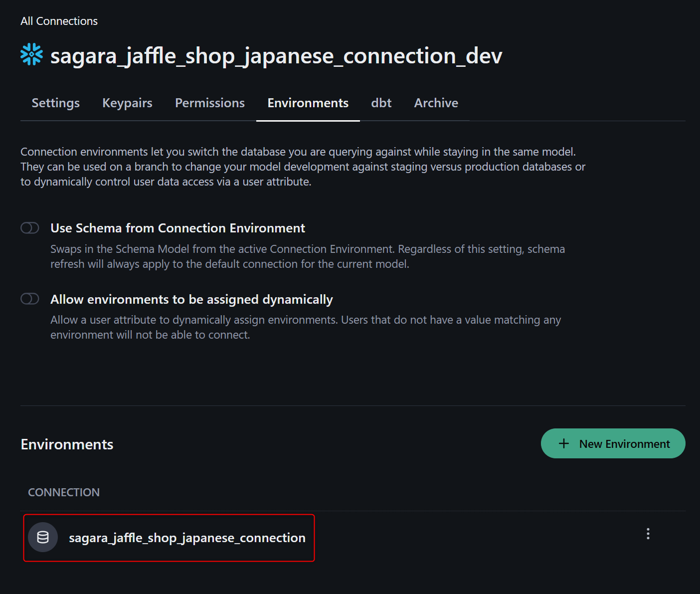Viewport: 700px width, 594px height.
Task: Click the 'Use Schema from Connection Environment' label
Action: pyautogui.click(x=177, y=228)
